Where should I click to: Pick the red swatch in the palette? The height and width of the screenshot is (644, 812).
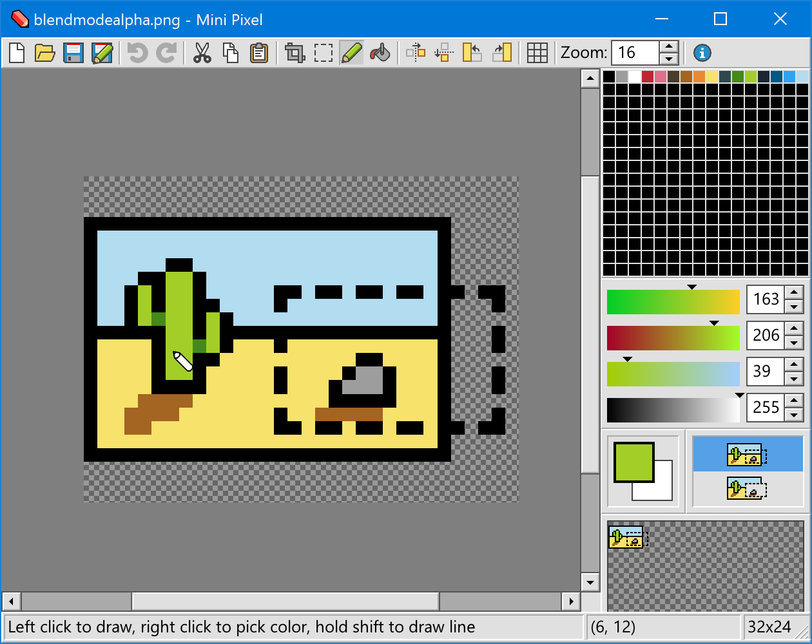[648, 77]
